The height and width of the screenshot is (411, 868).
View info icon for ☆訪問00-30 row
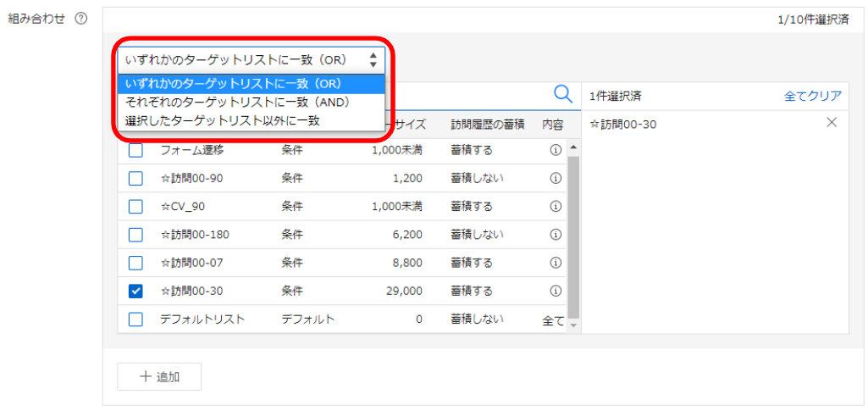pos(556,291)
